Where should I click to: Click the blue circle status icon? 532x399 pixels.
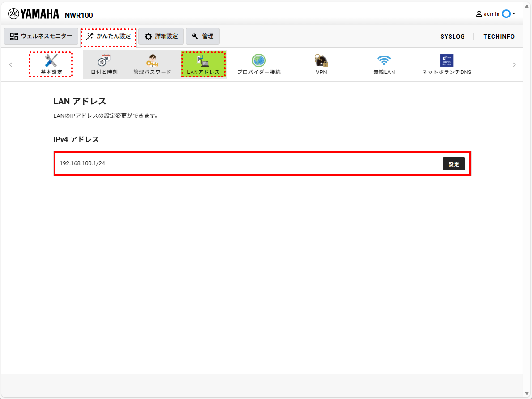tap(506, 14)
